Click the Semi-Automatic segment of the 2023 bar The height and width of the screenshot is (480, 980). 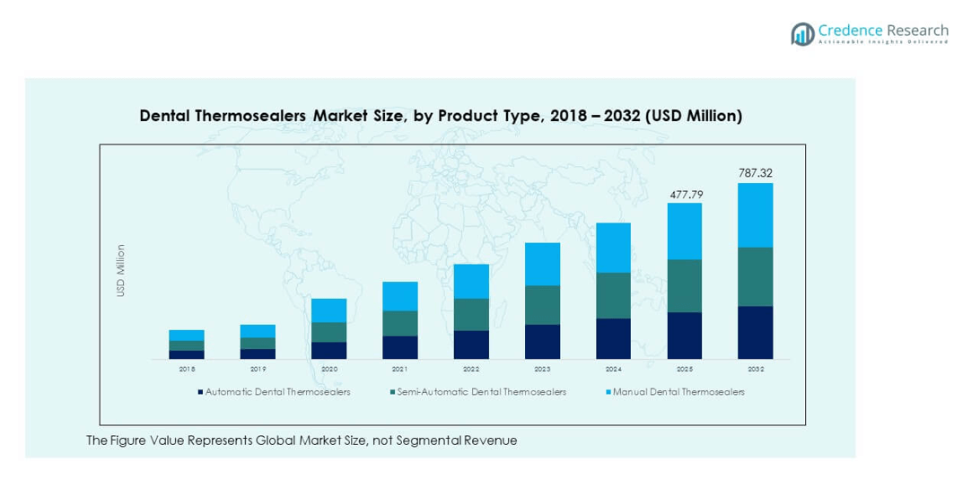point(542,305)
